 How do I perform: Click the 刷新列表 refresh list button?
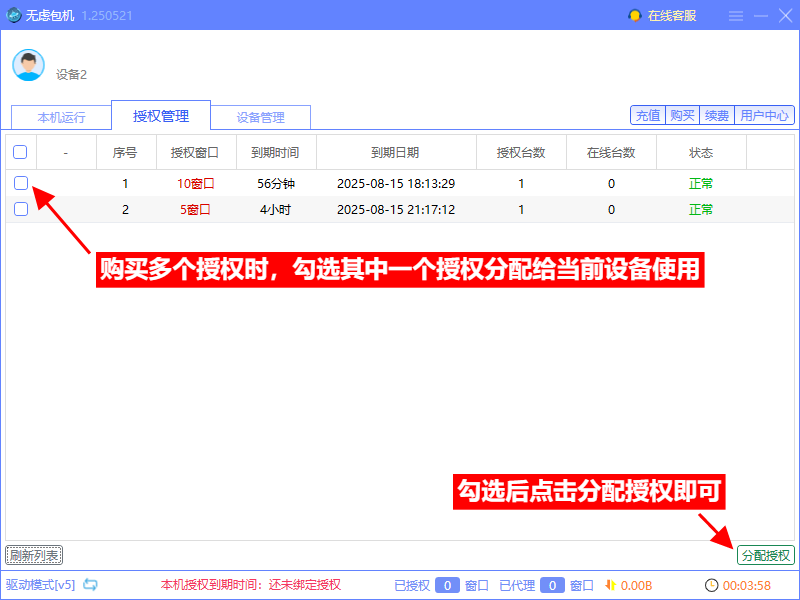tap(35, 555)
